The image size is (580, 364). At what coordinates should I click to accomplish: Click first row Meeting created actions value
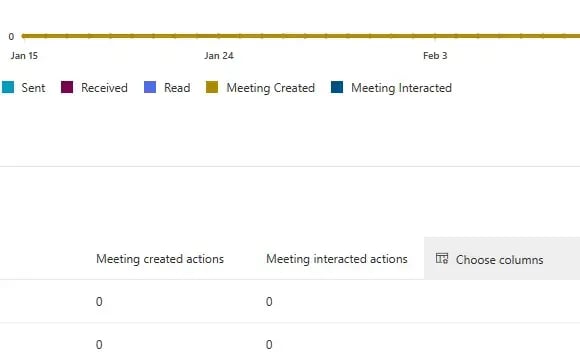tap(99, 301)
